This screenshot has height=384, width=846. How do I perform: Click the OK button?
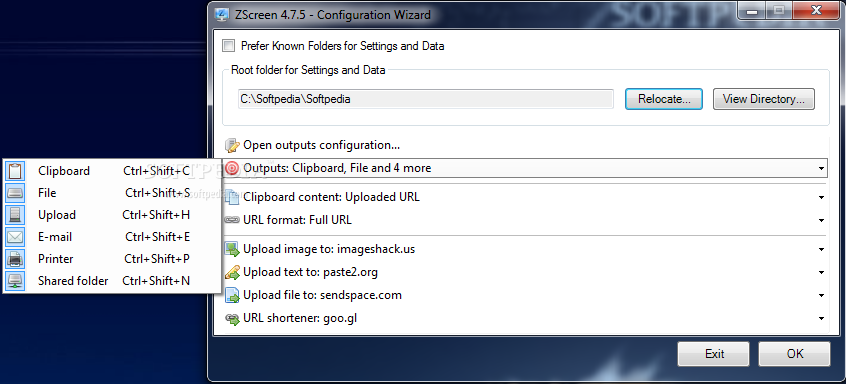tap(794, 354)
